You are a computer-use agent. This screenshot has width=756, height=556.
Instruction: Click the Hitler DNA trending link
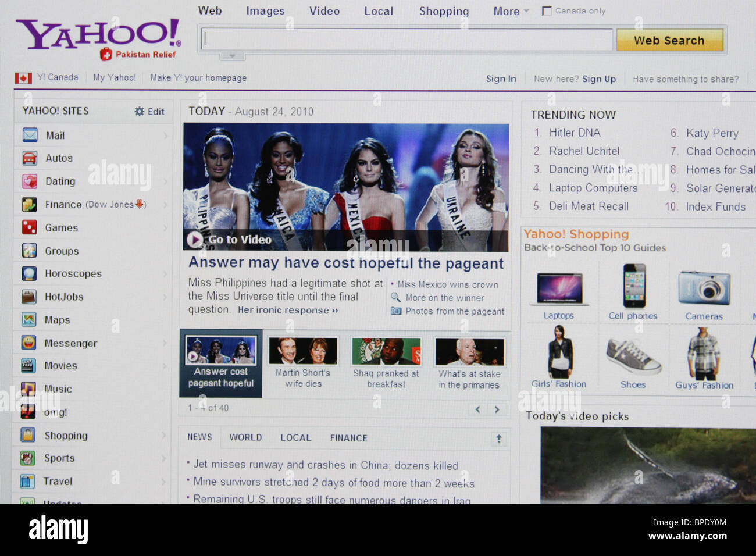575,133
